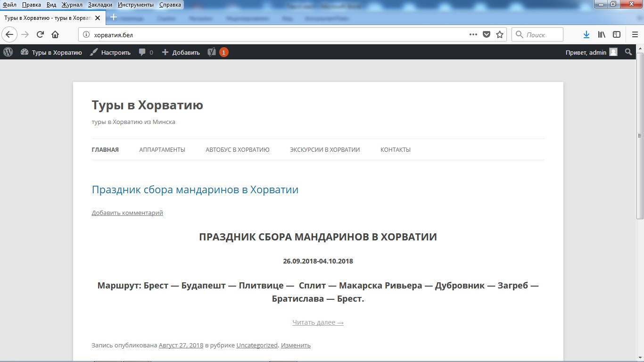644x362 pixels.
Task: Open a new browser tab with plus
Action: click(114, 17)
